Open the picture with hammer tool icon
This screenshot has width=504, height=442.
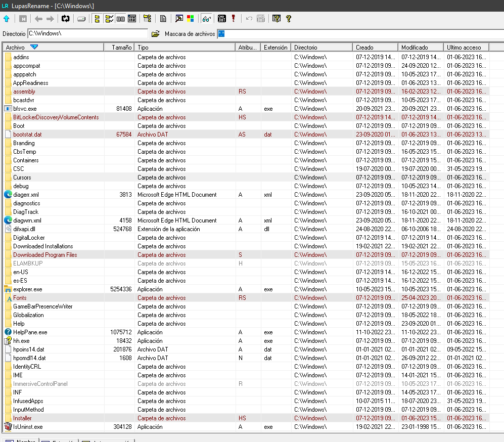[179, 19]
